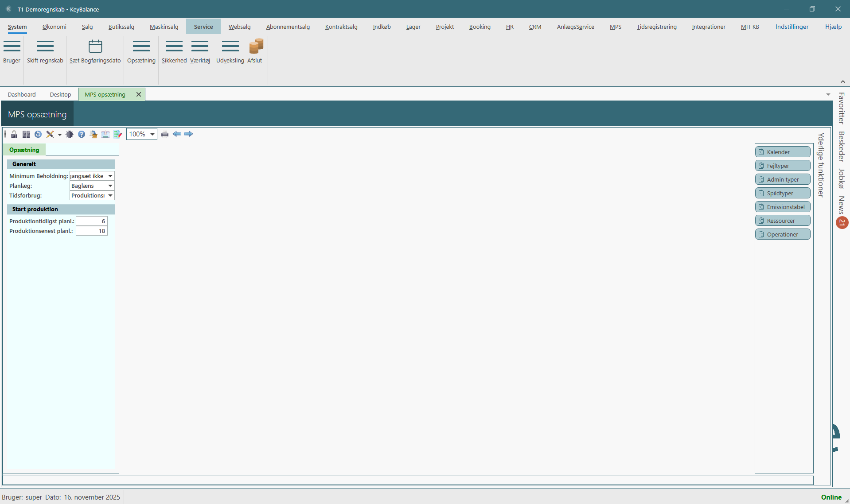The width and height of the screenshot is (850, 504).
Task: Click the Kalender button
Action: [783, 152]
